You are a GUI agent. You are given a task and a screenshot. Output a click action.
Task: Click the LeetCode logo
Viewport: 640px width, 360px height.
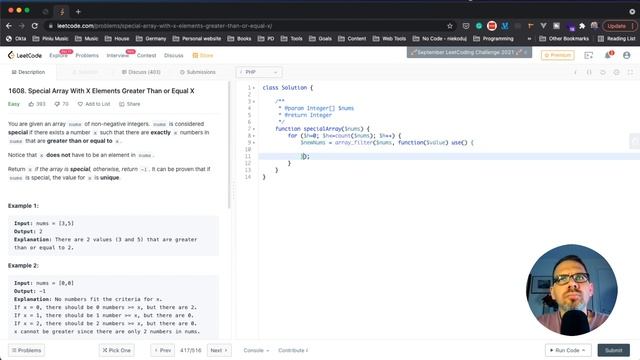pyautogui.click(x=25, y=55)
